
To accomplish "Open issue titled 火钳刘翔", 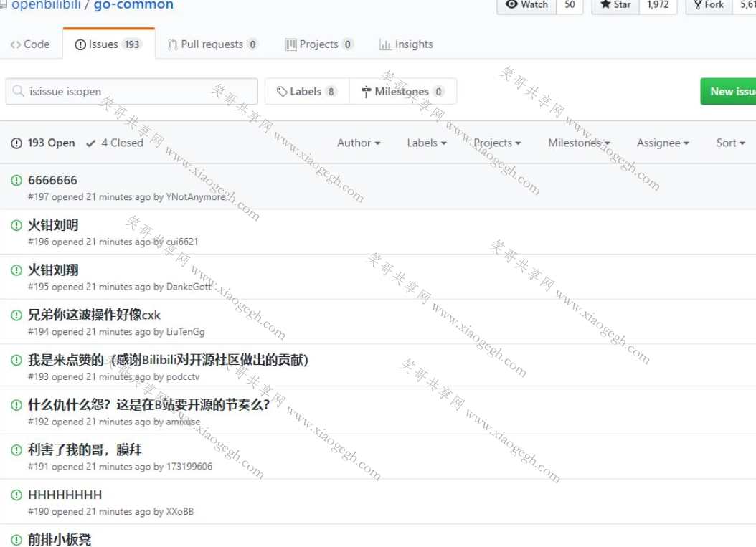I will click(x=53, y=270).
